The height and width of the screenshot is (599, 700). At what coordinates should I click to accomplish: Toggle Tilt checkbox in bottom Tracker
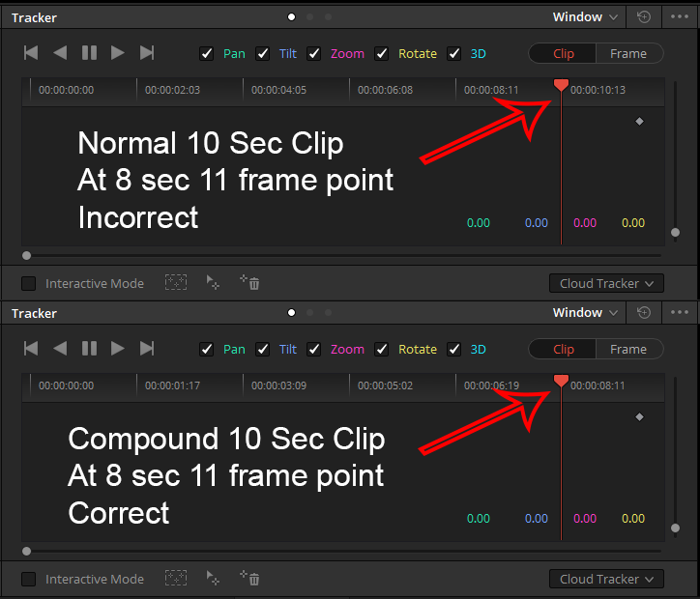click(x=263, y=349)
